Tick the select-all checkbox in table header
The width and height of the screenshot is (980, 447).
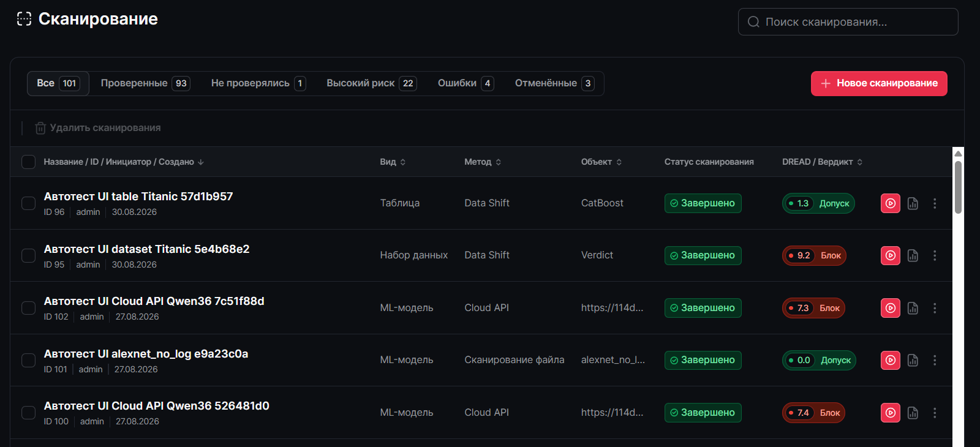point(28,162)
